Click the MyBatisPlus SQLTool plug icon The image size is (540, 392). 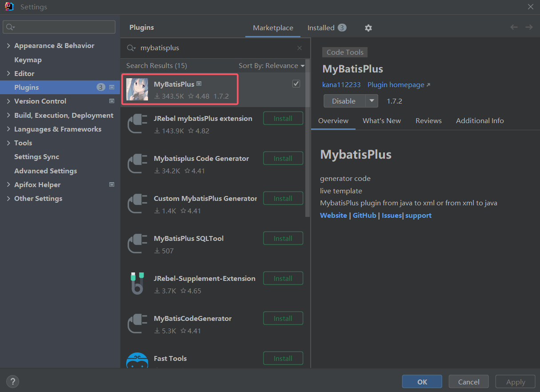pyautogui.click(x=137, y=244)
